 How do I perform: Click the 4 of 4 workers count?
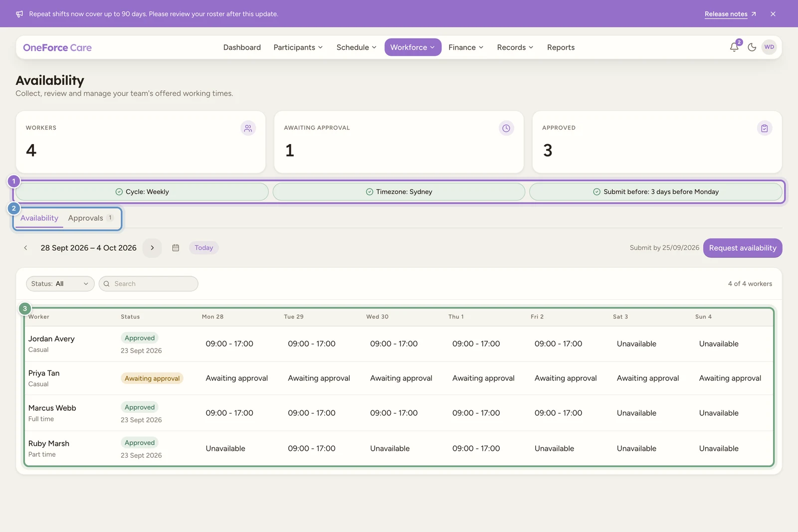pos(750,284)
